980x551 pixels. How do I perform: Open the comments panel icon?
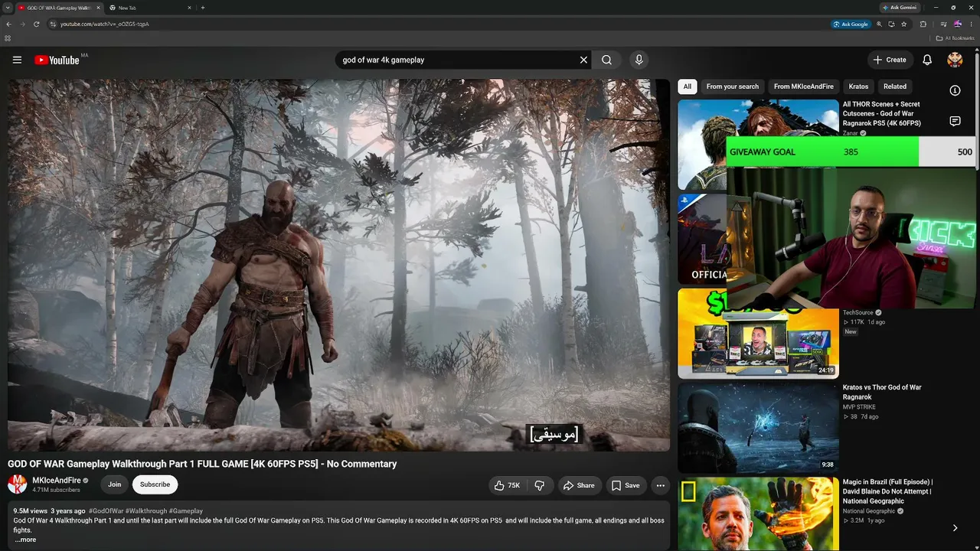(x=955, y=121)
